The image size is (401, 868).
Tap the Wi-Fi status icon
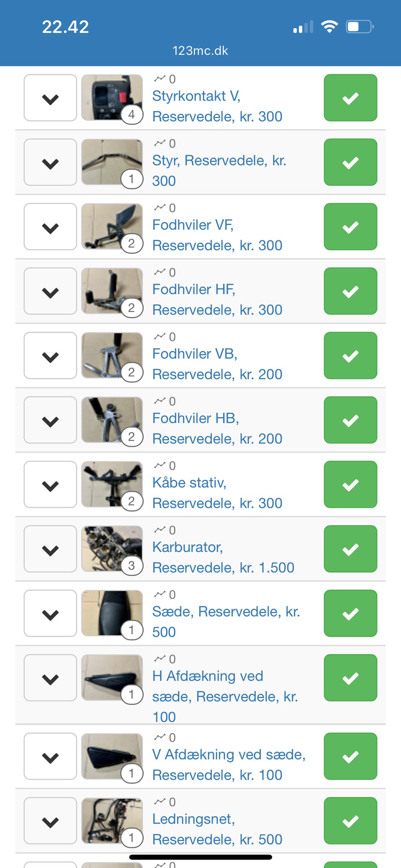[x=329, y=27]
